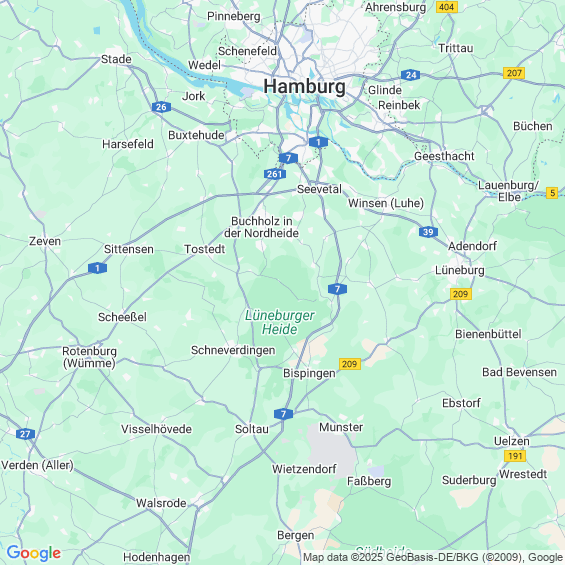Select the Lüneburger Heide park label
The width and height of the screenshot is (565, 565).
point(280,322)
